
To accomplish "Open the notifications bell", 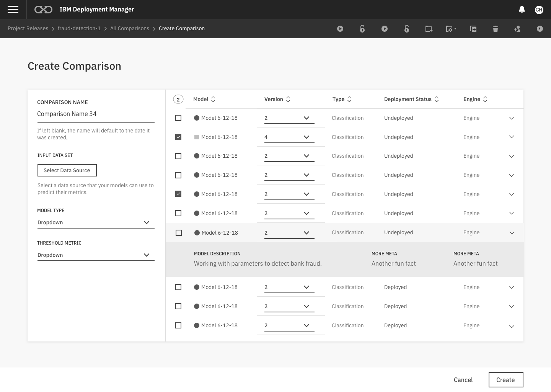I will pyautogui.click(x=522, y=10).
